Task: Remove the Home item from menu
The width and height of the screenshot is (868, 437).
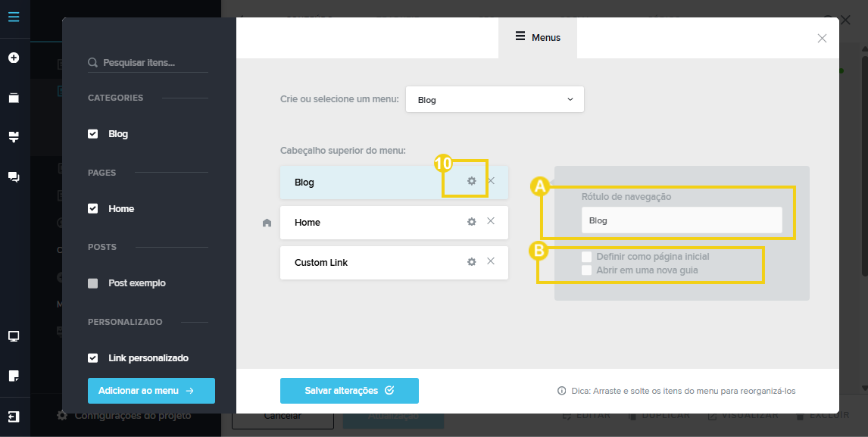Action: 491,220
